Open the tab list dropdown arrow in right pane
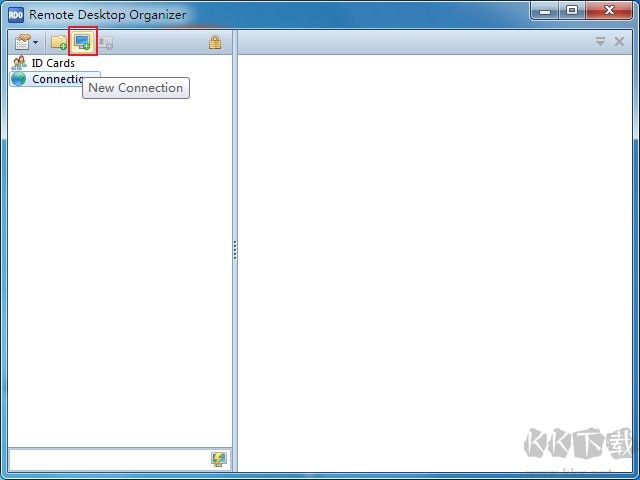 pyautogui.click(x=601, y=42)
